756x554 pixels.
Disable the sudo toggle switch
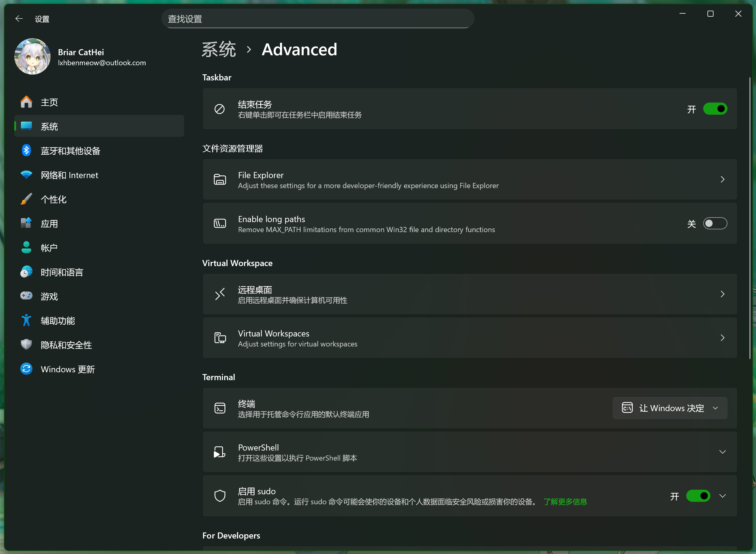click(698, 496)
